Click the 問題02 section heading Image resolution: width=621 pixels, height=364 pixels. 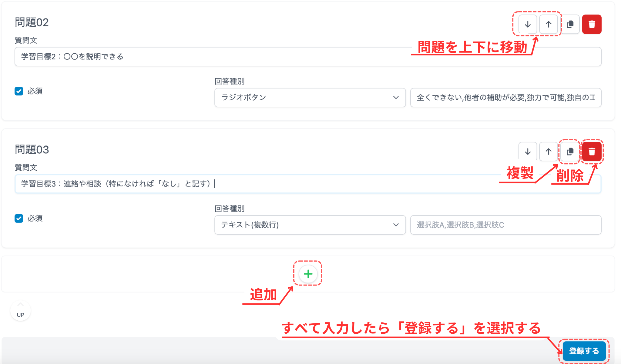(32, 22)
